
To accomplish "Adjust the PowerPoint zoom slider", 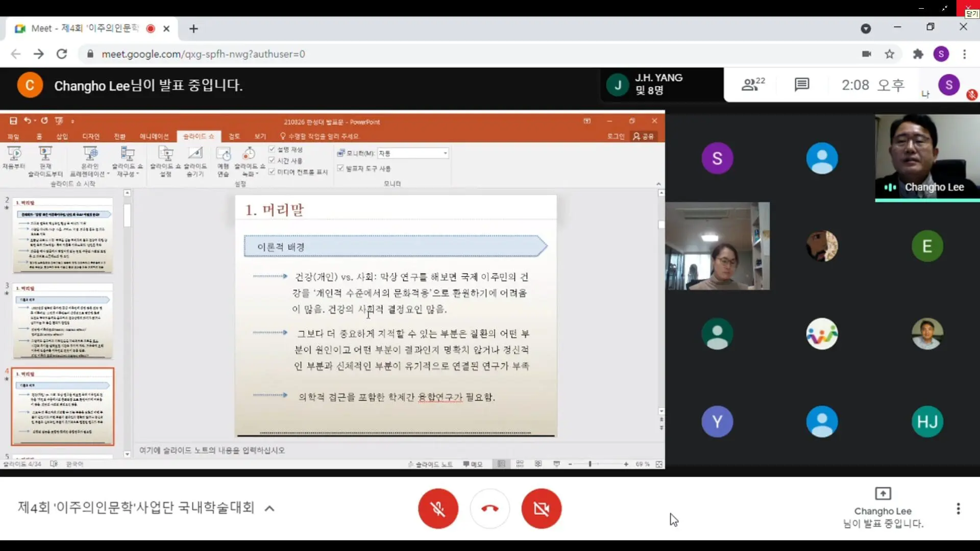I will click(590, 464).
